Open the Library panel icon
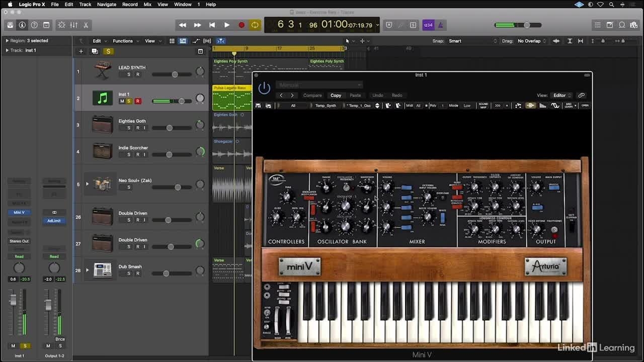The height and width of the screenshot is (362, 644). 10,25
